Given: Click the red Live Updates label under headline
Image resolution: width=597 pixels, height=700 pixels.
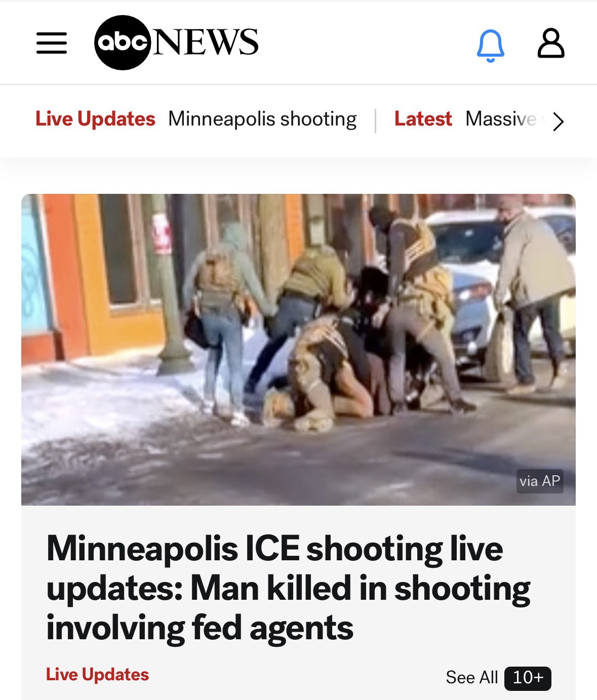Looking at the screenshot, I should pos(97,674).
